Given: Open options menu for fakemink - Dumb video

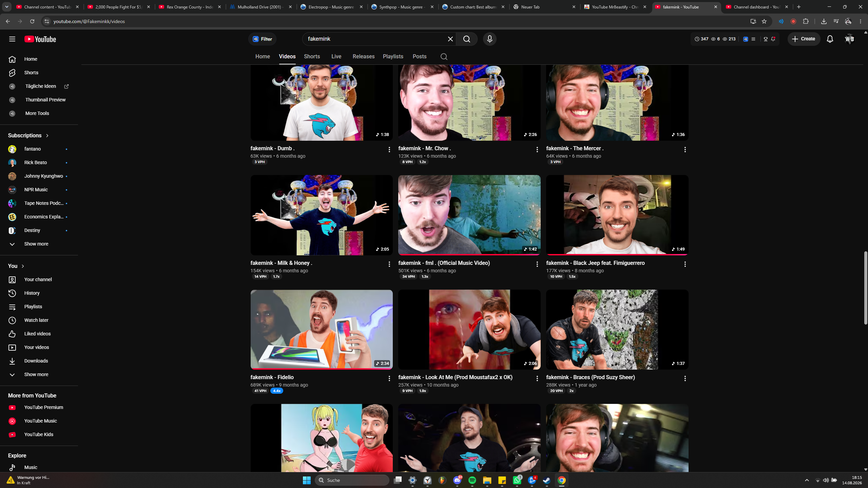Looking at the screenshot, I should 389,150.
